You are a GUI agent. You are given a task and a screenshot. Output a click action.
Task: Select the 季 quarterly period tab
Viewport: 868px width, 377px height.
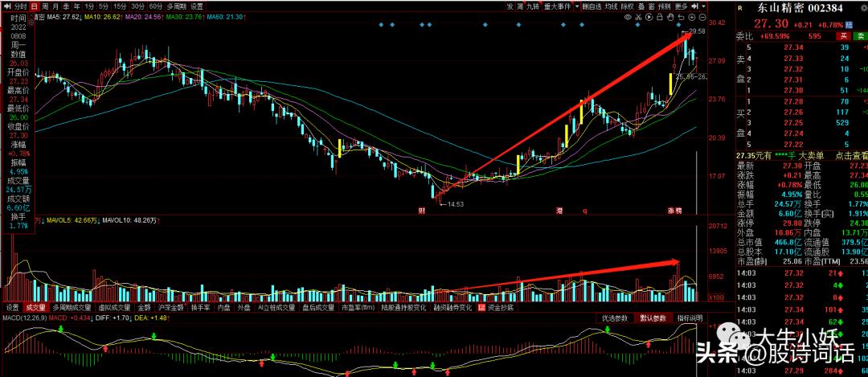(67, 6)
